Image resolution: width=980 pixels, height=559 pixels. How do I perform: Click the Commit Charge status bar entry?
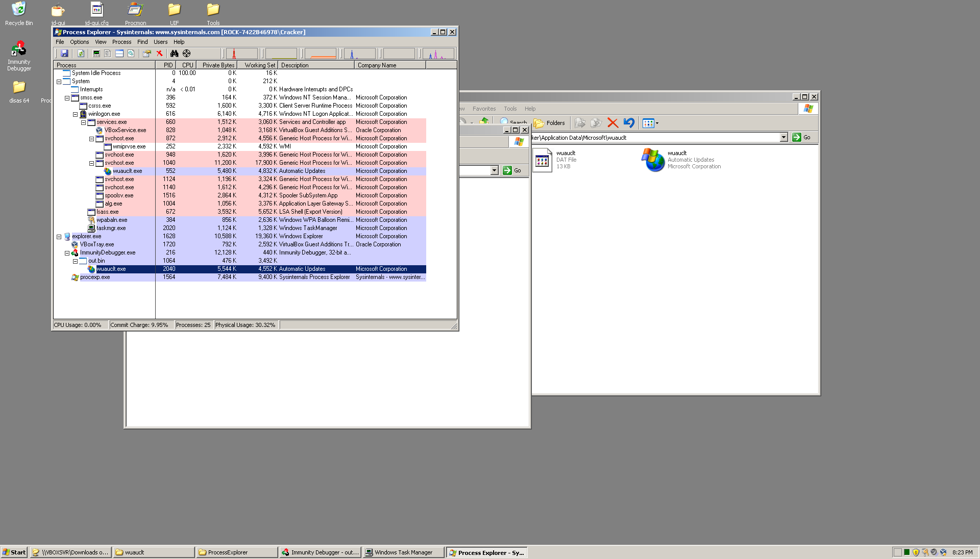click(141, 325)
